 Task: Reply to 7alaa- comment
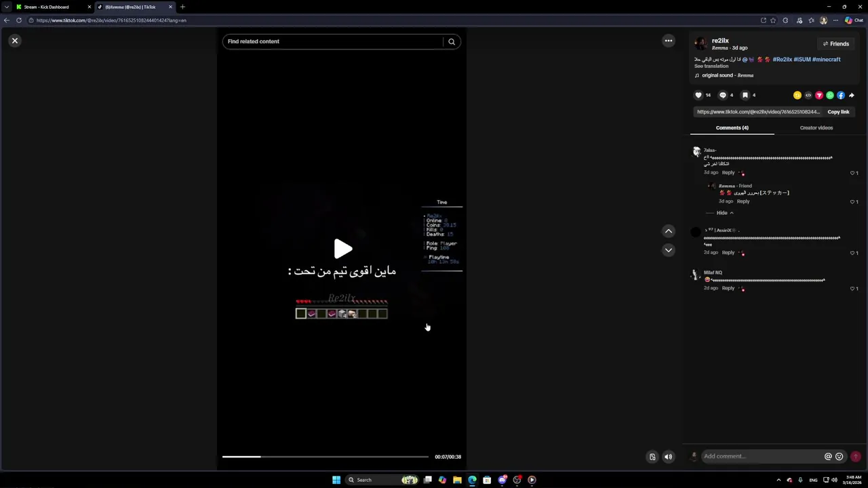tap(728, 172)
